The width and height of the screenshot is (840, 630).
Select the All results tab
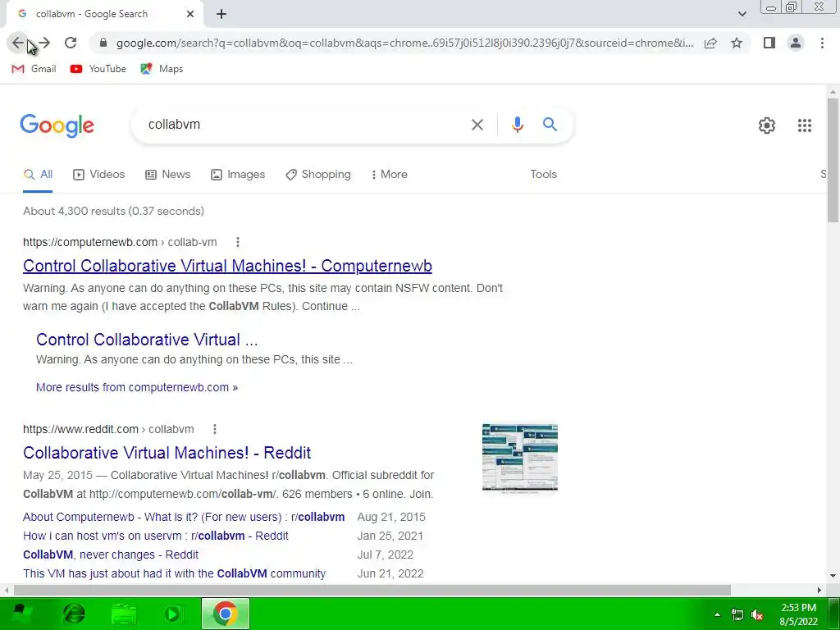38,174
